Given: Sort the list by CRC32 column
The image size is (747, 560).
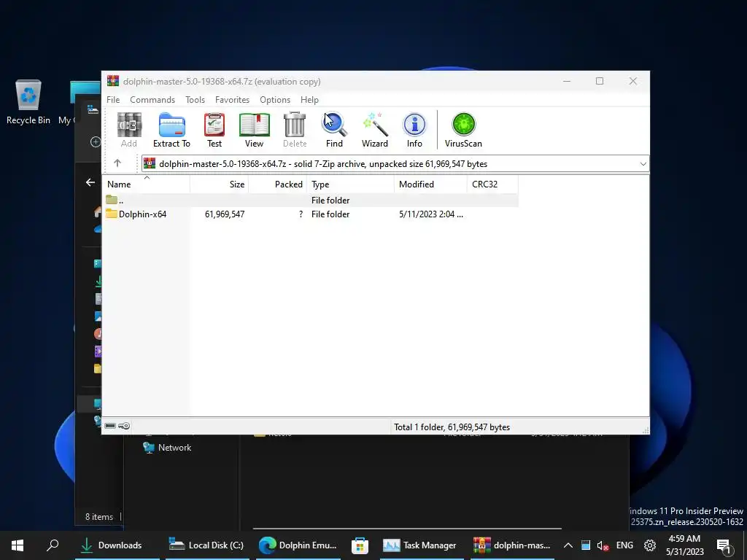Looking at the screenshot, I should (x=492, y=184).
